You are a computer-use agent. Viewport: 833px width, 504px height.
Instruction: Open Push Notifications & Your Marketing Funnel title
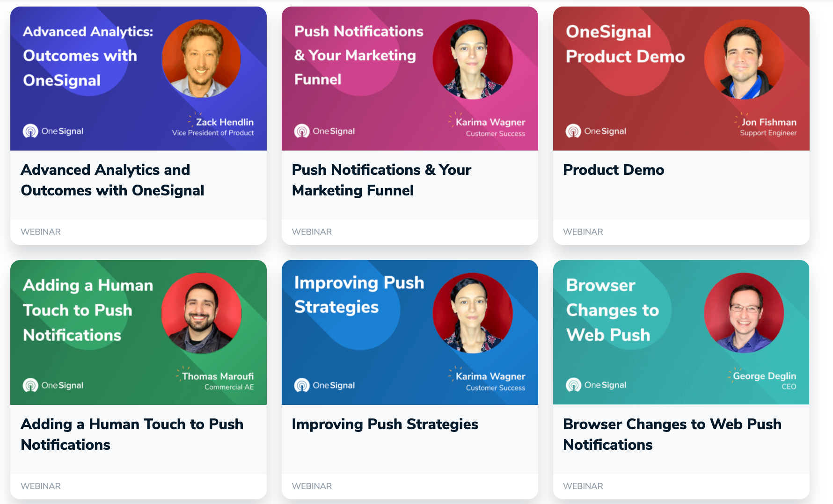tap(381, 180)
